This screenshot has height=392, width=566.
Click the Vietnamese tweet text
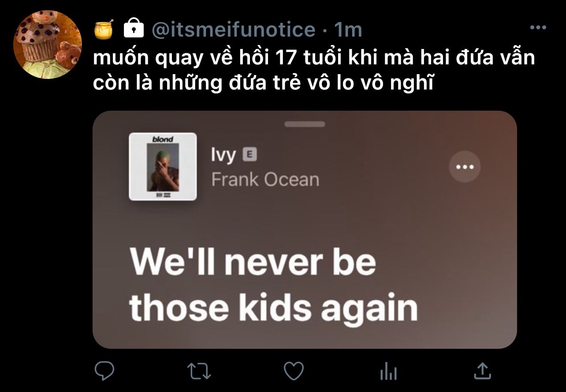(314, 71)
